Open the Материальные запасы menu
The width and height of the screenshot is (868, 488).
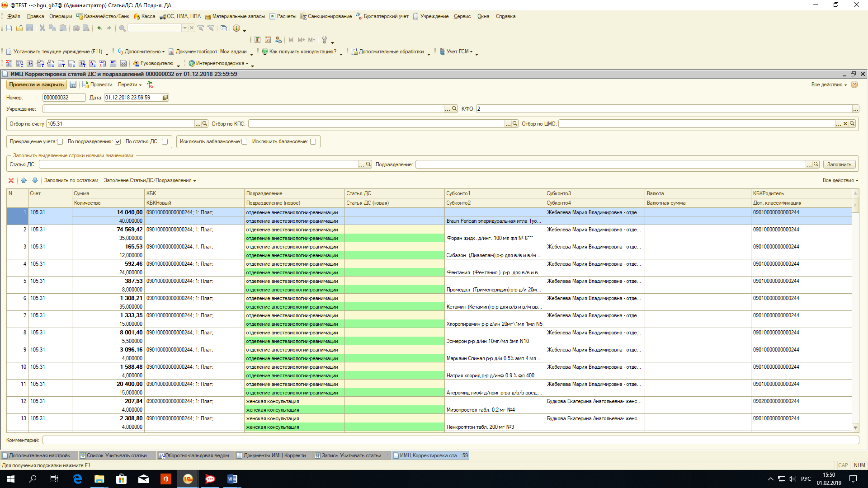(235, 16)
